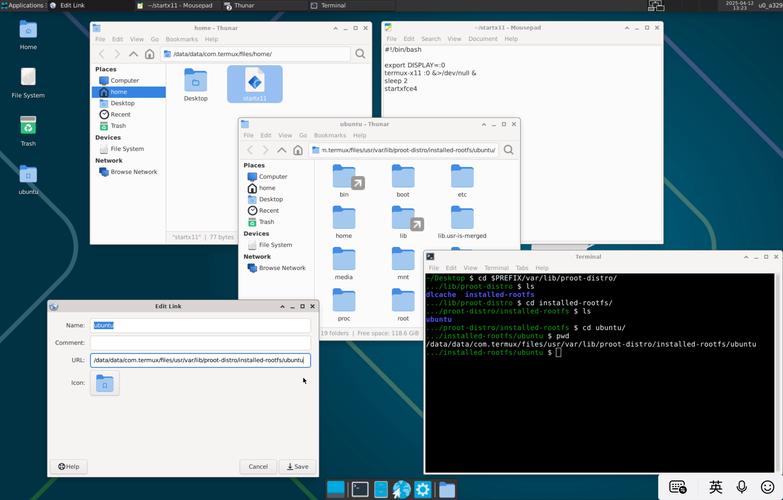This screenshot has height=500, width=783.
Task: Go to home folder via ubuntu Thunar toolbar
Action: (297, 150)
